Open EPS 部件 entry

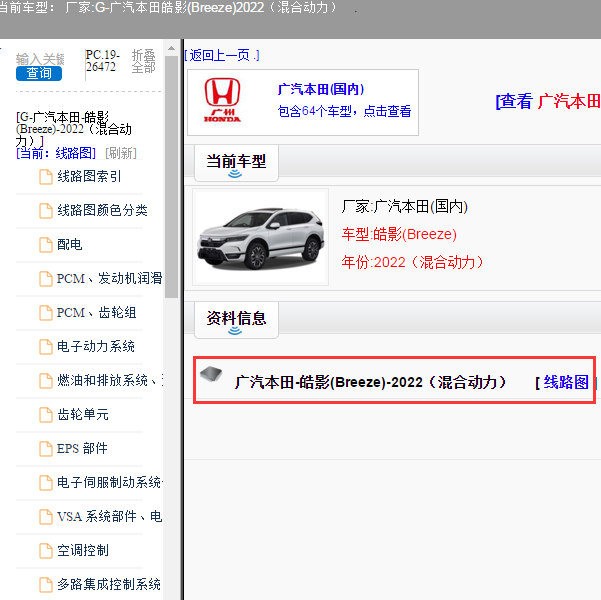pyautogui.click(x=82, y=448)
